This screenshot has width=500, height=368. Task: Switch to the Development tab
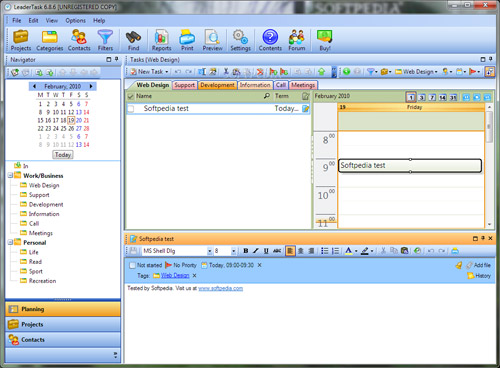point(217,85)
